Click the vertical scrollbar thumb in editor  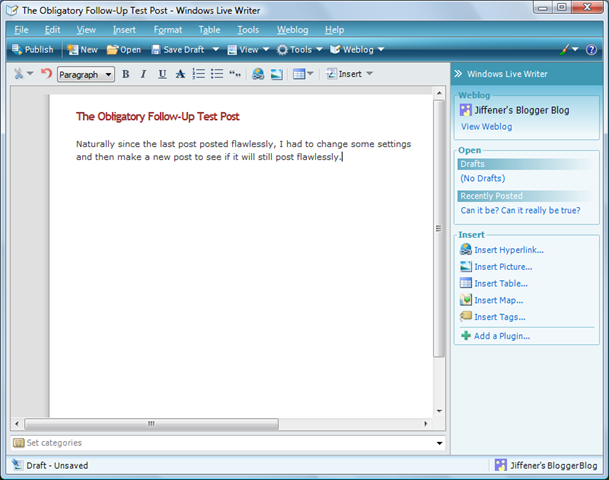click(x=438, y=228)
